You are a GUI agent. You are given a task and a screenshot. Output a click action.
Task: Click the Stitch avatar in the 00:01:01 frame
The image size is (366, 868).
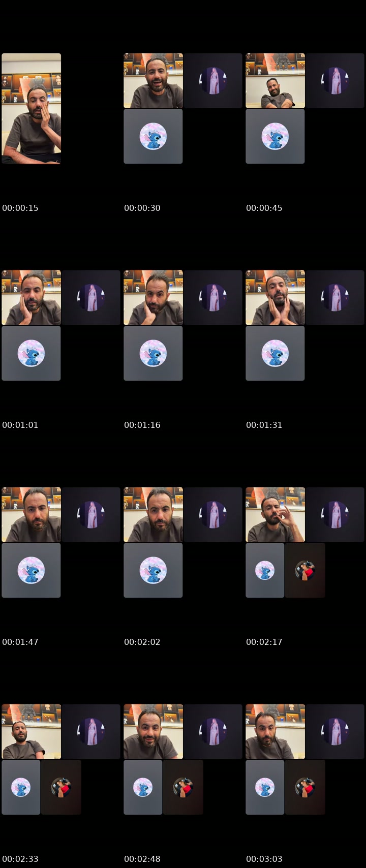tap(31, 353)
